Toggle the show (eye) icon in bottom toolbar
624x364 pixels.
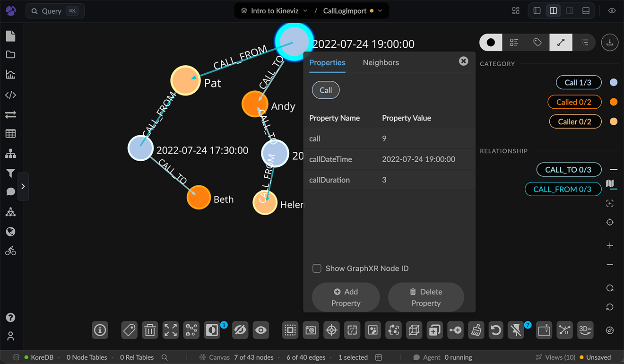tap(260, 330)
